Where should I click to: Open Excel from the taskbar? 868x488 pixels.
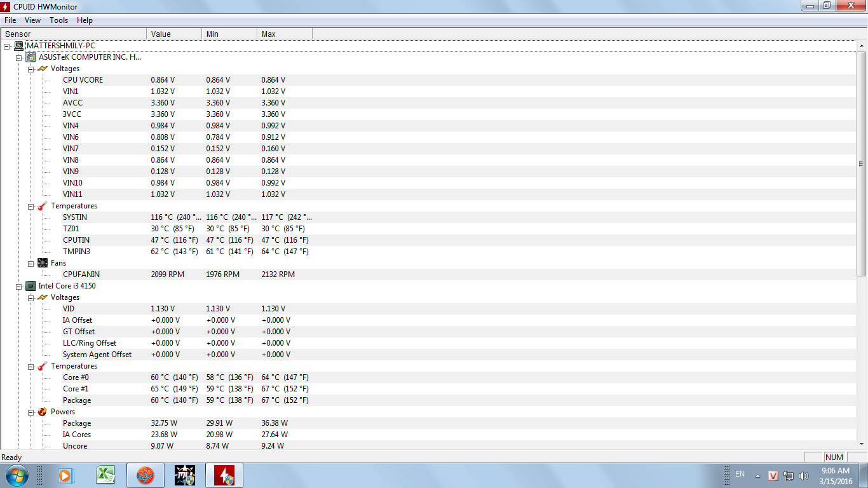point(105,475)
